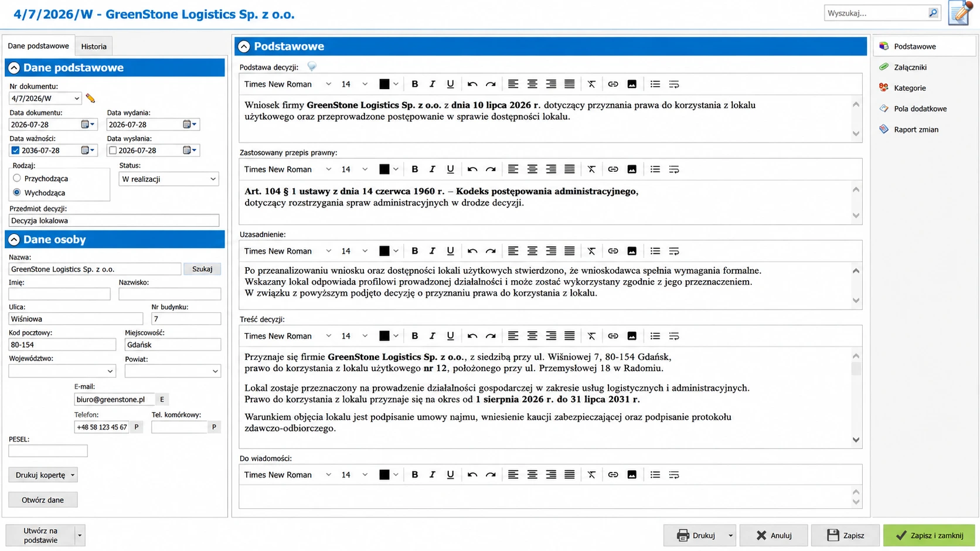980x551 pixels.
Task: Select the Przychodząca radio option
Action: point(17,178)
